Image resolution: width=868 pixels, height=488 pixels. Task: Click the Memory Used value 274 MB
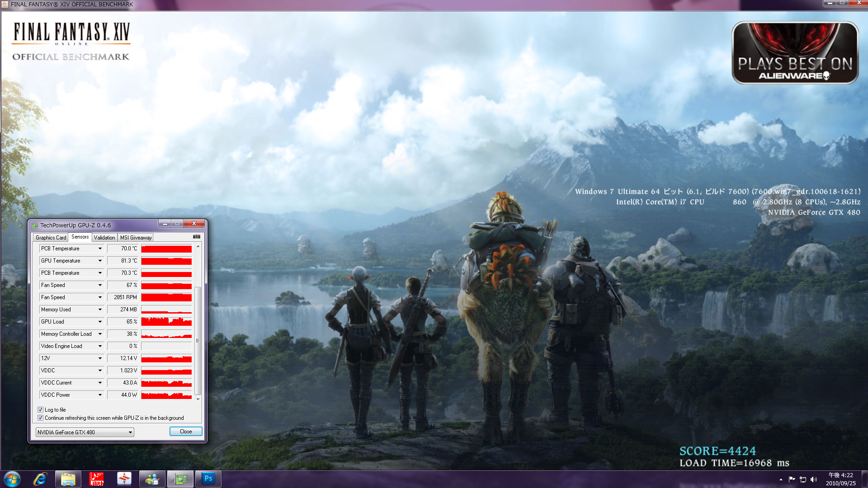(123, 310)
